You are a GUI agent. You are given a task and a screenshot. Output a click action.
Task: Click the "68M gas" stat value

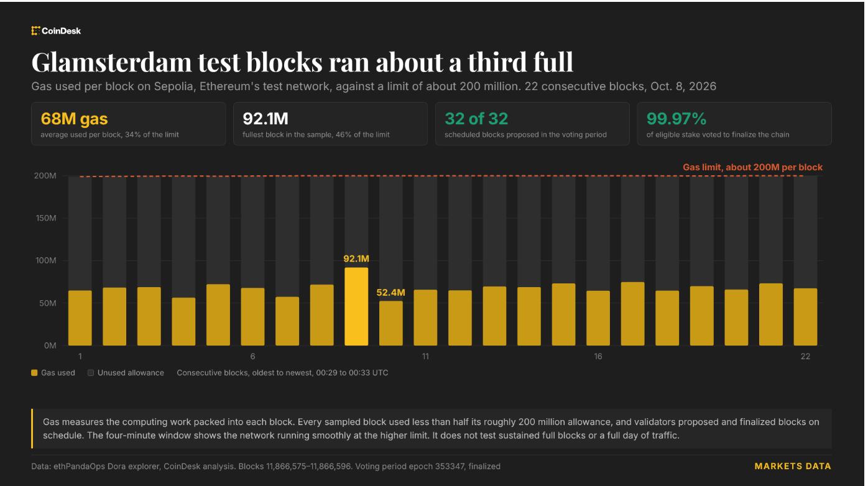(x=74, y=119)
